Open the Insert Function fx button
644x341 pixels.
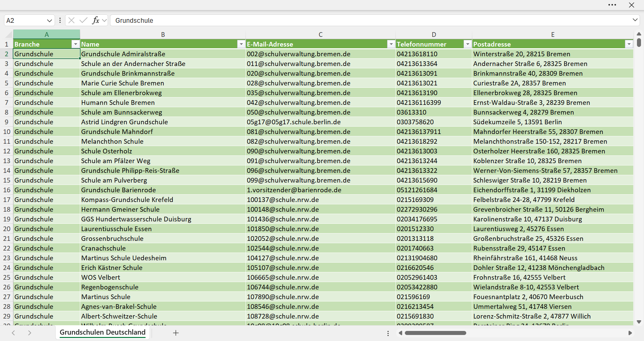point(96,20)
